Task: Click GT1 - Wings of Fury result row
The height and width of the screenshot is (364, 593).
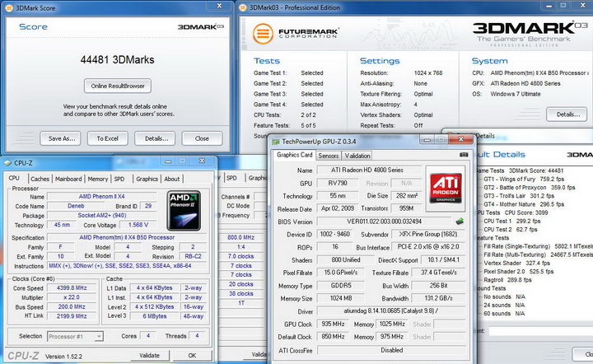Action: (524, 179)
